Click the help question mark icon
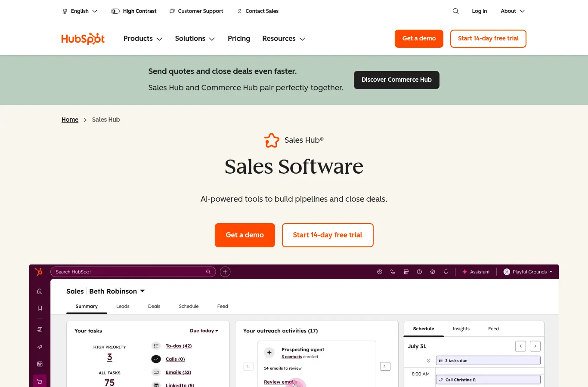This screenshot has width=588, height=387. [x=419, y=272]
